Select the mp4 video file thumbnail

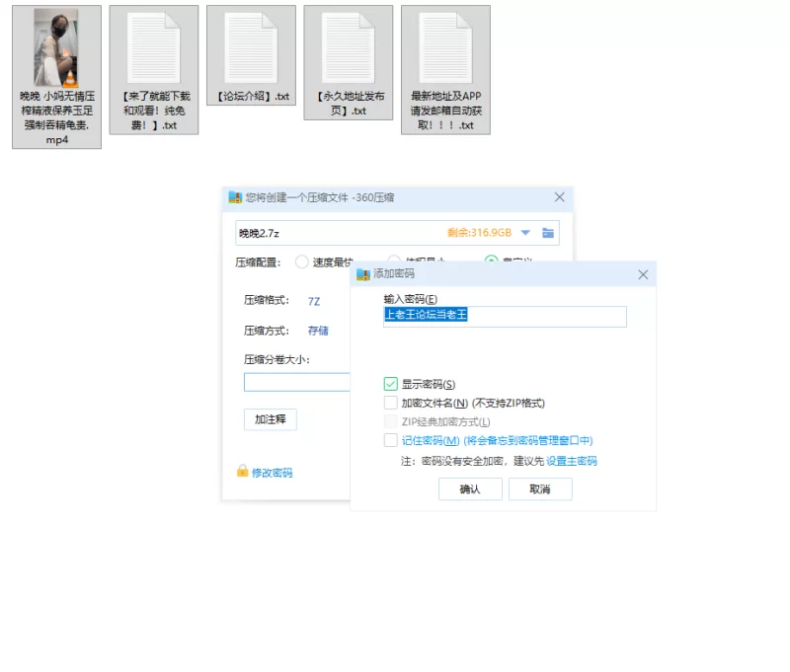point(56,48)
